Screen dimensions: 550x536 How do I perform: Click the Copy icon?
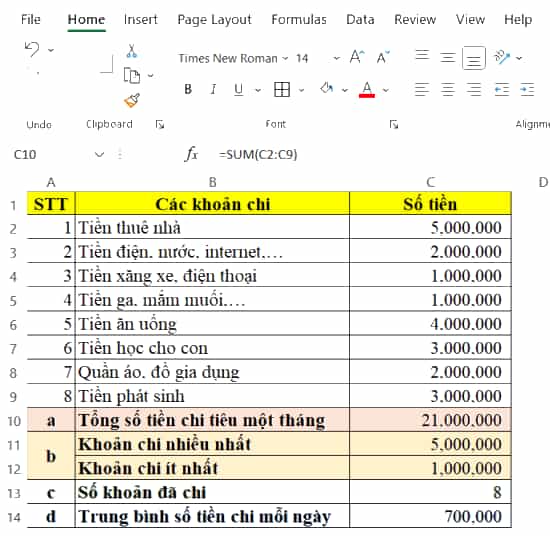tap(132, 75)
